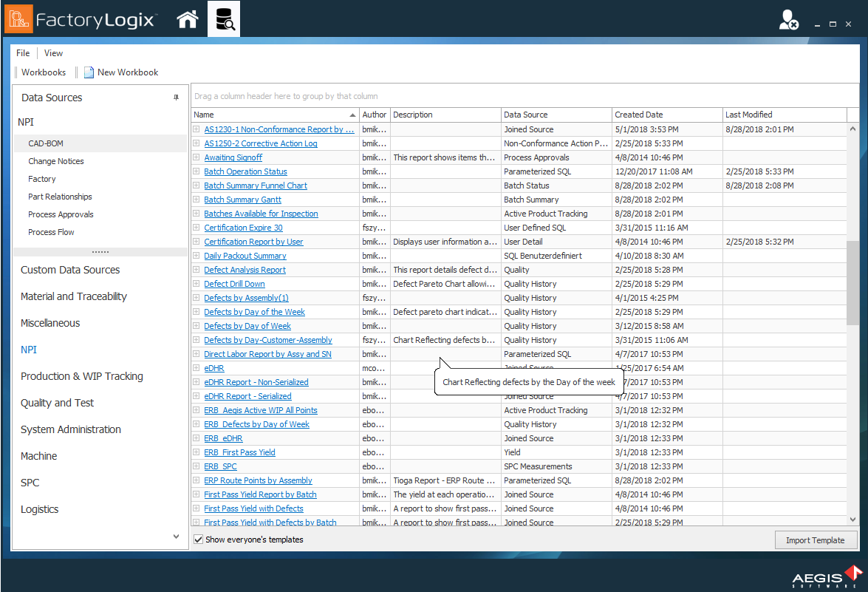Open the ERB_SPC report
This screenshot has height=592, width=868.
[x=220, y=466]
